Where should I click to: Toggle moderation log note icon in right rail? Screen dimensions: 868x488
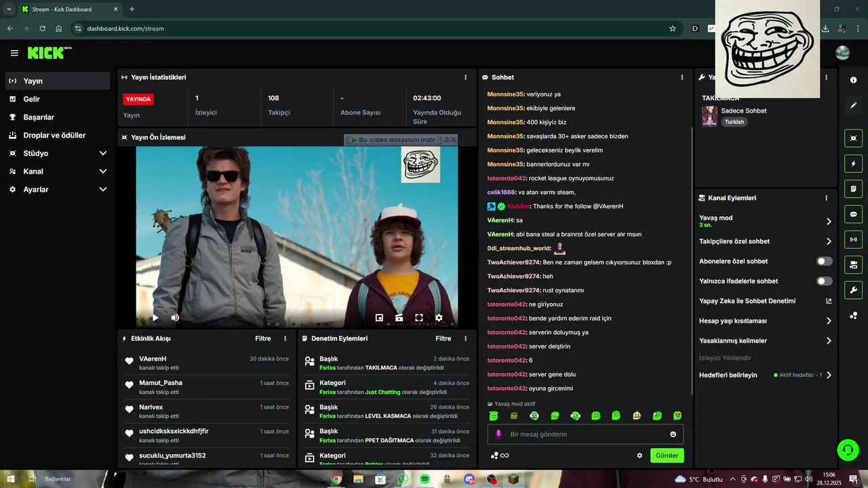(853, 188)
